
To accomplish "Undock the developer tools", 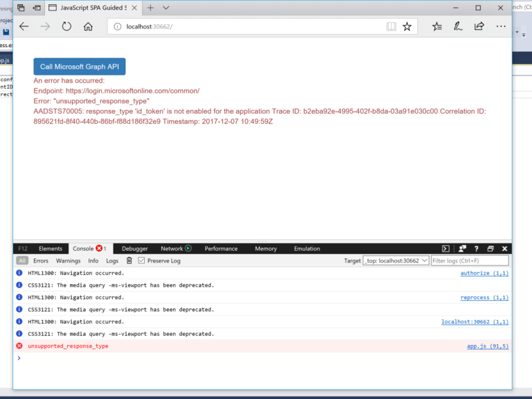I will point(490,249).
